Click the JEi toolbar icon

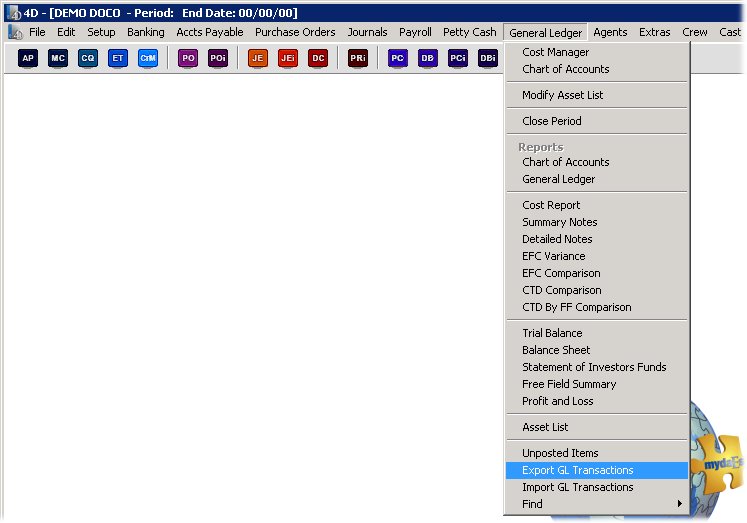point(288,58)
